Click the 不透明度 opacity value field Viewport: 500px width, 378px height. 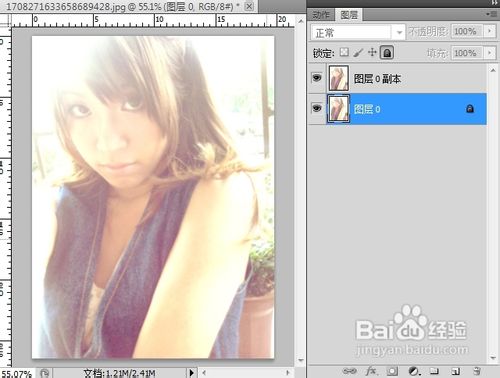pyautogui.click(x=468, y=31)
